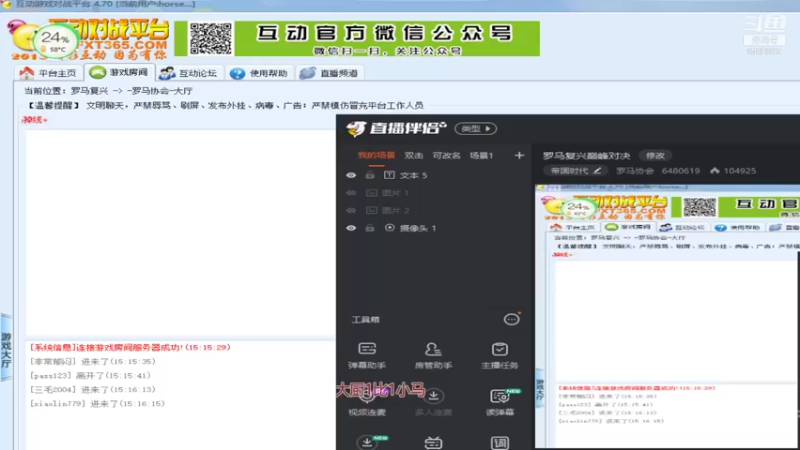This screenshot has width=800, height=450.
Task: Open the 直播频道 tab
Action: point(330,73)
